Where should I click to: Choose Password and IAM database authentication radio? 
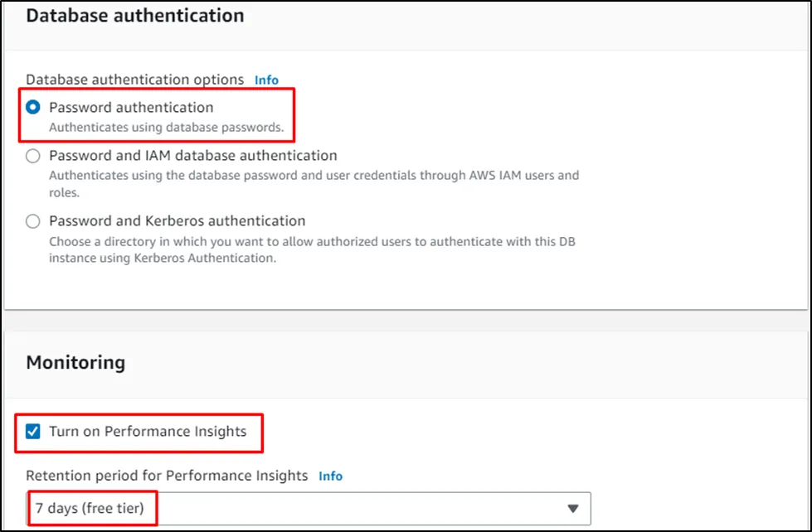(33, 156)
